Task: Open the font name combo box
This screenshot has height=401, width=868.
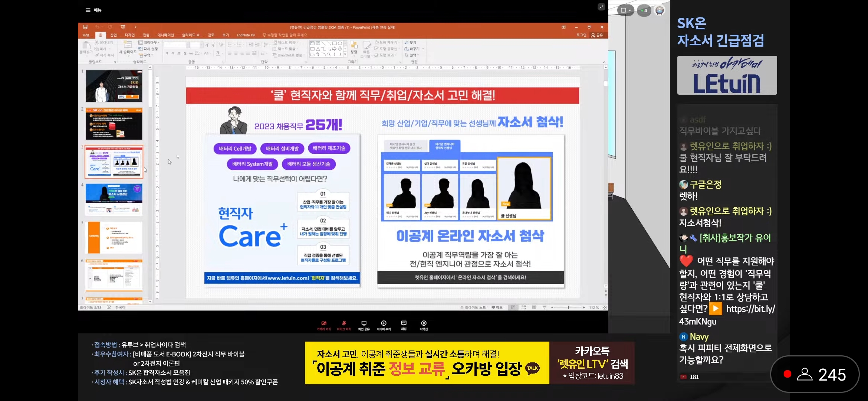Action: coord(176,45)
